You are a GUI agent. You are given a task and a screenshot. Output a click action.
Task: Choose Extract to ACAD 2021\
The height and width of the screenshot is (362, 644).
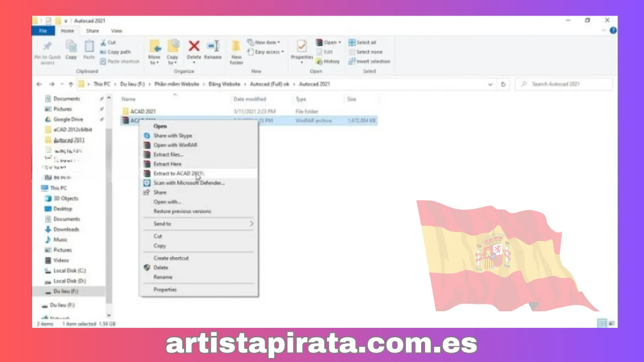click(198, 173)
